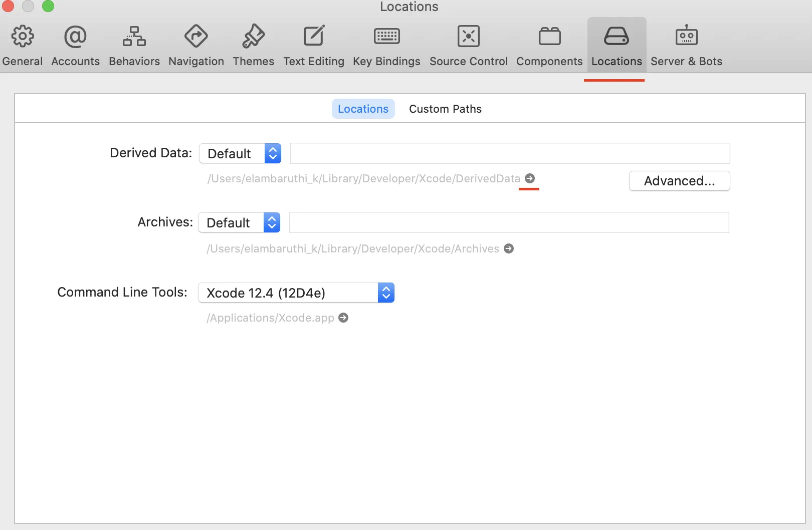812x530 pixels.
Task: Open the Server & Bots robot icon
Action: click(x=687, y=36)
